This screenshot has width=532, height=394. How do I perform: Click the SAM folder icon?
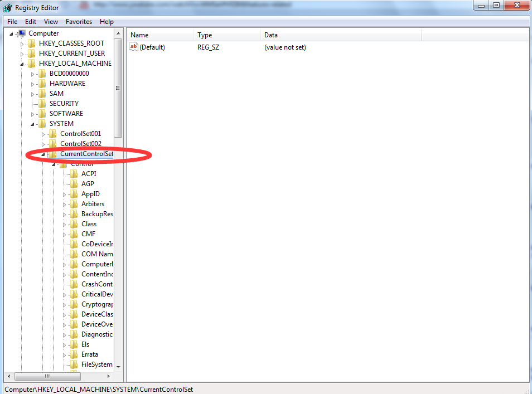(x=42, y=94)
